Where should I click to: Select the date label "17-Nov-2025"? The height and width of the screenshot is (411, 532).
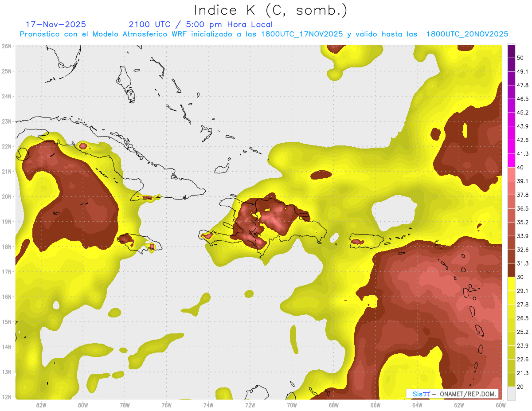tap(56, 24)
